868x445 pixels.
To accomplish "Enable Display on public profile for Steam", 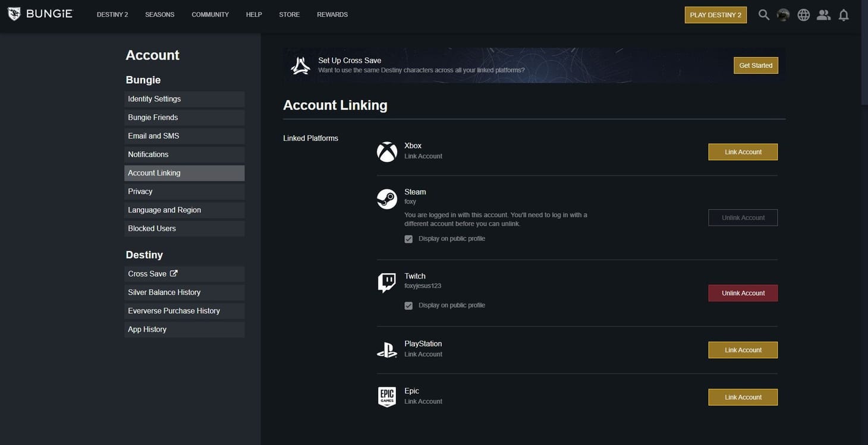I will (x=408, y=237).
